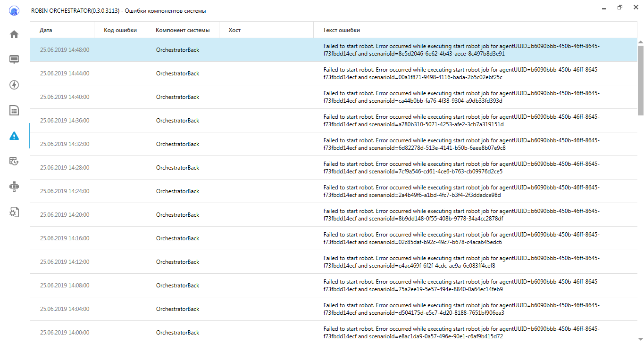Click error text with scenarioId=e4ac469f-6f2f-4cdc-ae9a-6e083ff4cef8
Viewport: 644px width, 343px height.
point(462,262)
